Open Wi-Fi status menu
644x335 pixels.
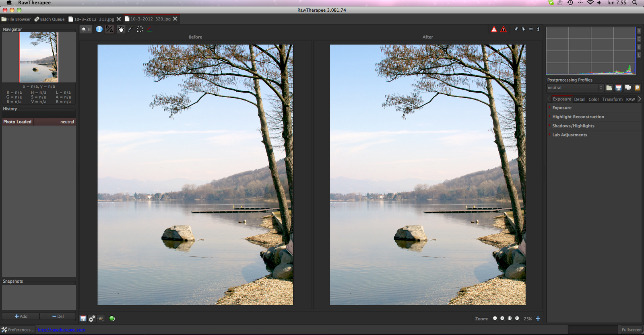pyautogui.click(x=590, y=3)
